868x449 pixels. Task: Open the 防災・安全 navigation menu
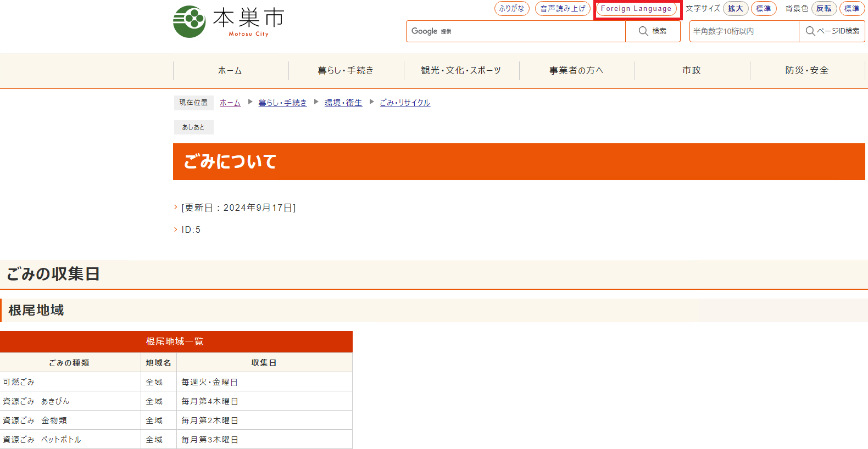click(807, 71)
